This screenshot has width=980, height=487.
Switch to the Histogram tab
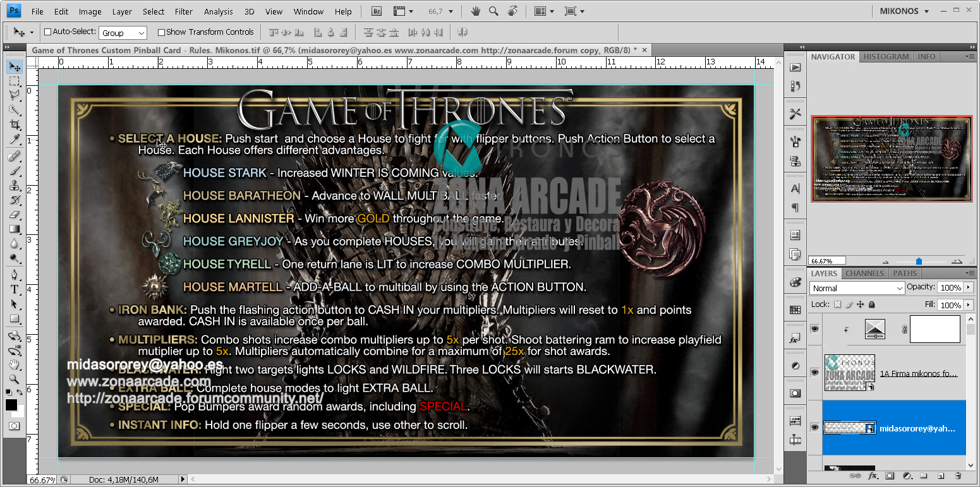click(x=886, y=57)
